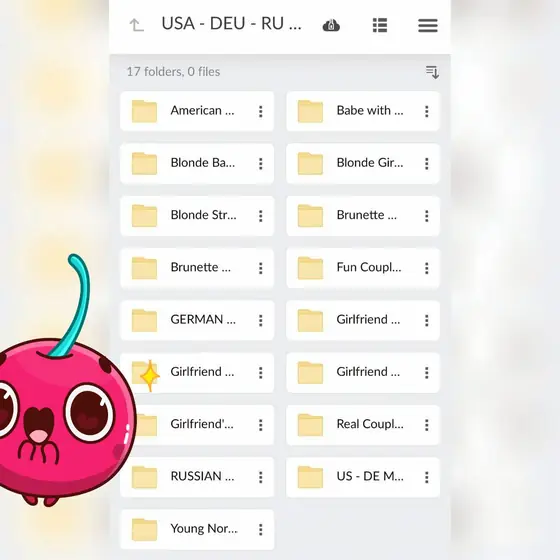Open options for Young Nor... folder
The image size is (560, 560).
tap(261, 529)
